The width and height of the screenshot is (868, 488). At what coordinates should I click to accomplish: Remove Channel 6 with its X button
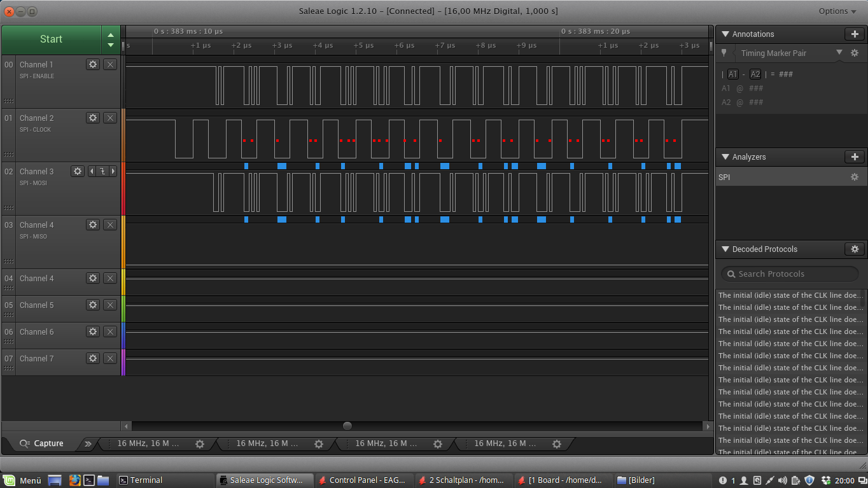[x=110, y=331]
